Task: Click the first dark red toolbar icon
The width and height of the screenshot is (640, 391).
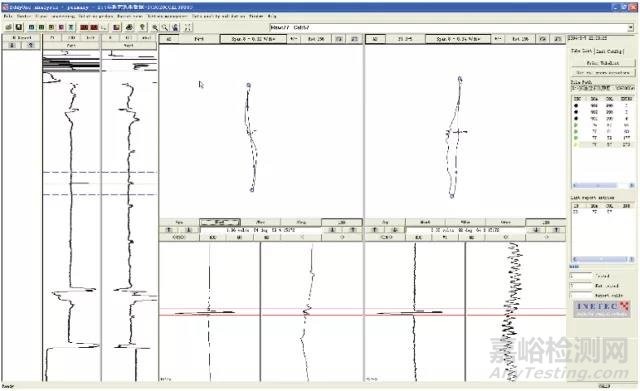Action: tap(84, 27)
